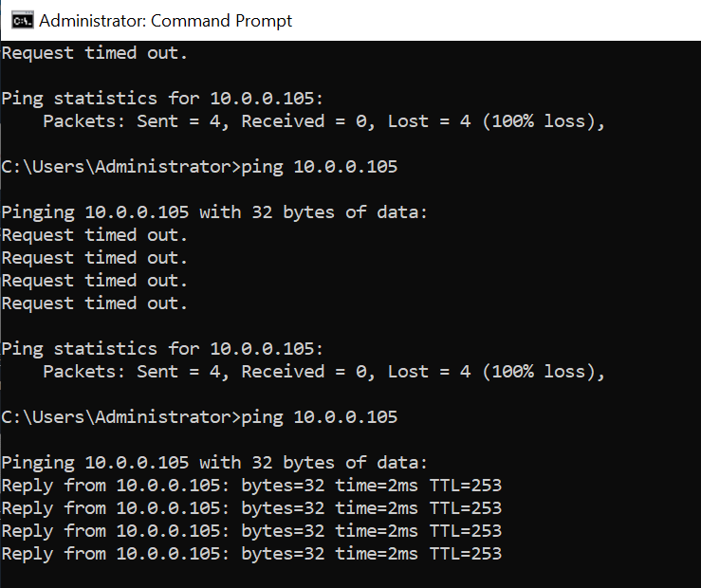
Task: Click the second '(100% loss),' packets line
Action: [323, 372]
